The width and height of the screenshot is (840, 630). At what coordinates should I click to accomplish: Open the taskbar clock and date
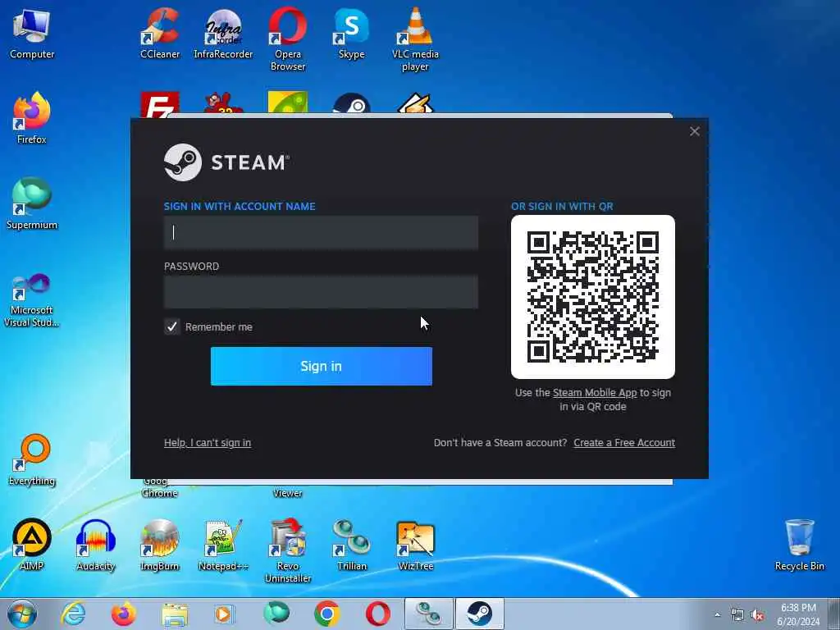(798, 614)
